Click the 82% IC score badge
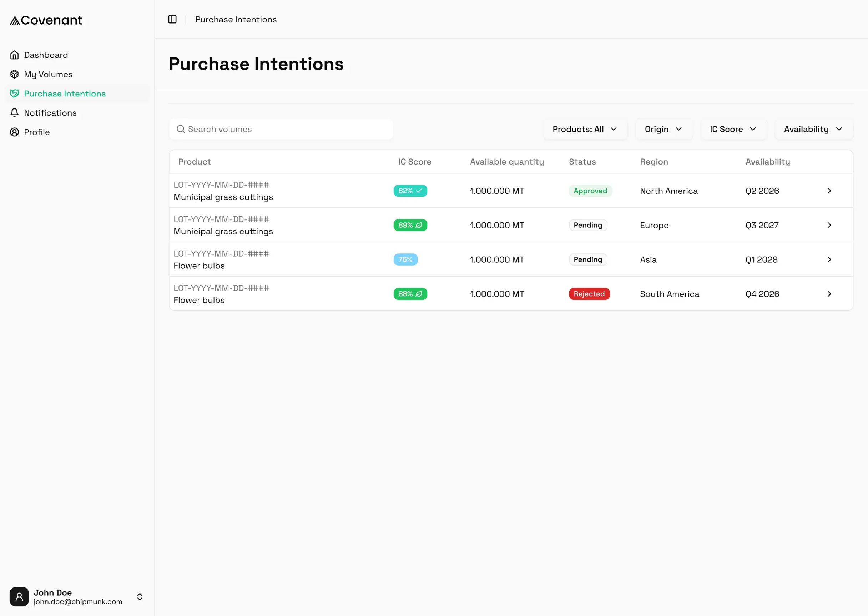This screenshot has height=616, width=868. [410, 191]
